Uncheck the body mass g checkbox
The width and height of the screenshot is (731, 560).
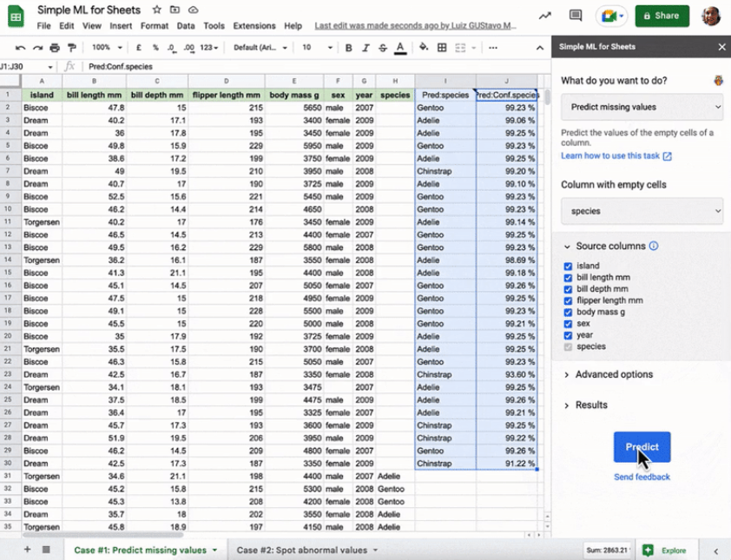(568, 313)
